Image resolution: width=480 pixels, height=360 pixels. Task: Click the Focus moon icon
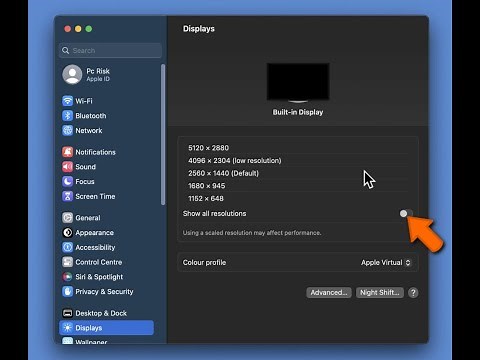pyautogui.click(x=67, y=181)
